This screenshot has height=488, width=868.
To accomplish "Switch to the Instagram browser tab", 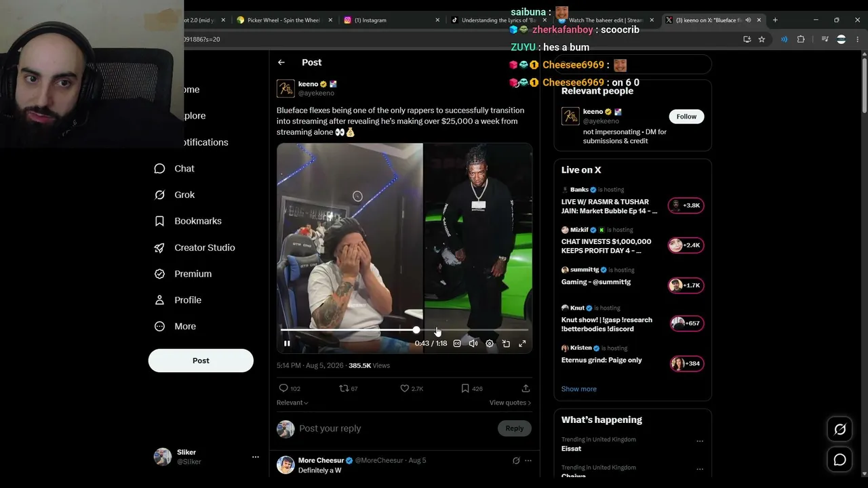I will 391,20.
